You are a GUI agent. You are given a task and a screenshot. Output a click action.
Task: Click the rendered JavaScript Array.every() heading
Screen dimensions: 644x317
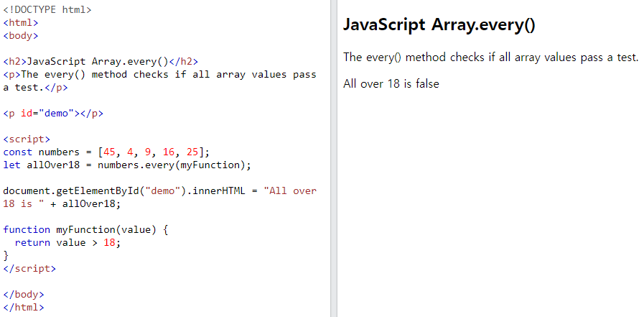click(x=439, y=25)
